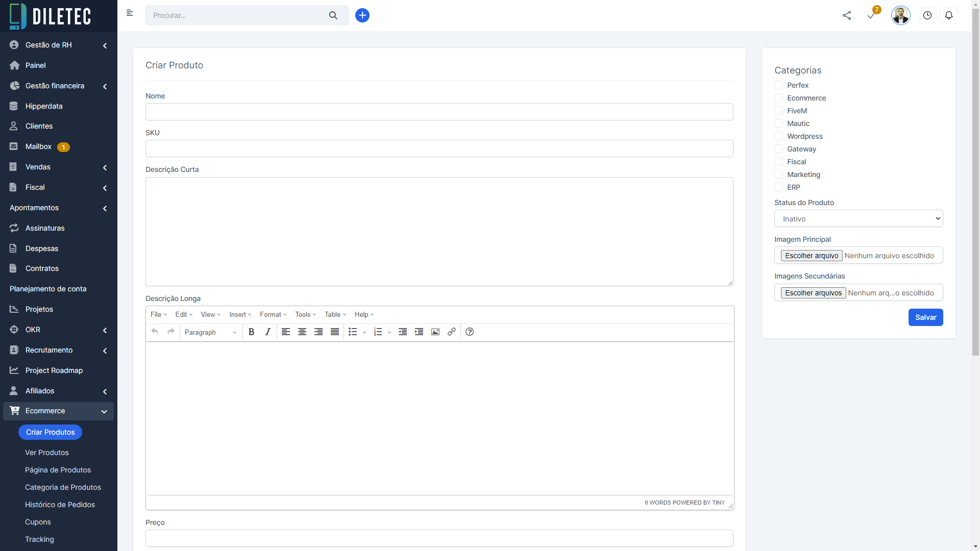Click the insert link icon
Screen dimensions: 980x551
pyautogui.click(x=452, y=332)
